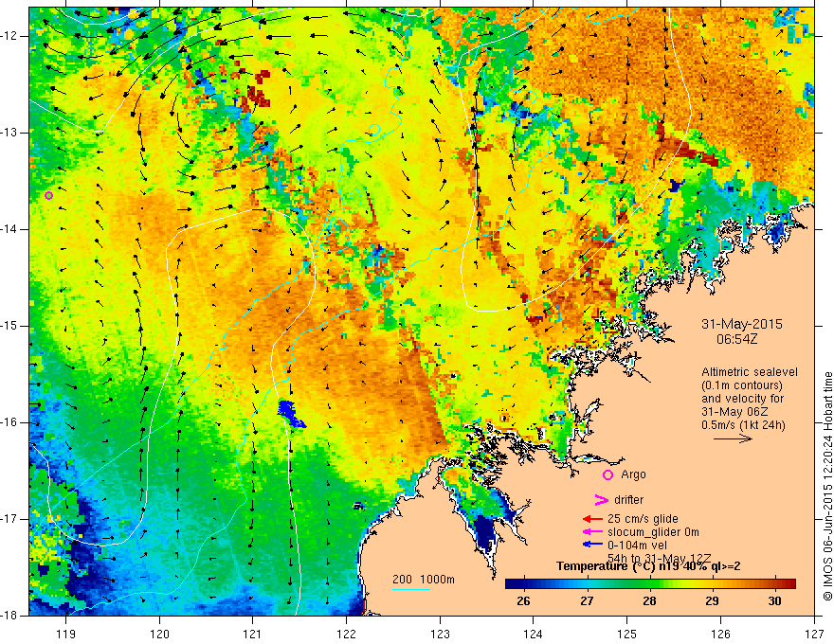
Task: Click the blue glider velocity cluster near 121.4
Action: point(290,414)
